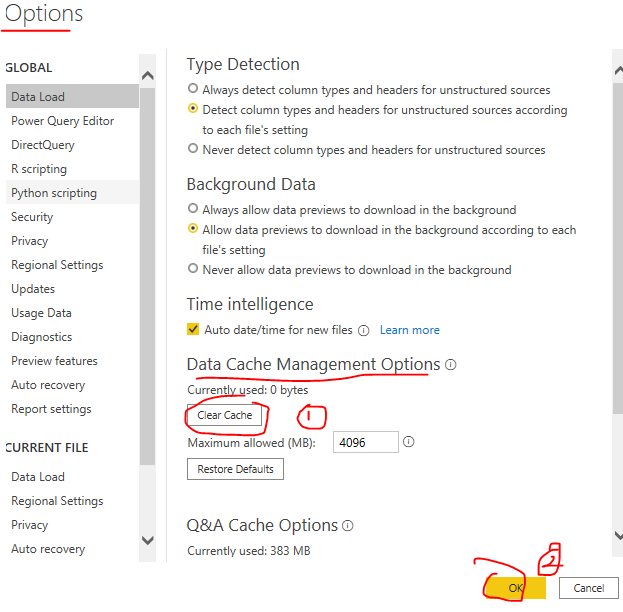This screenshot has height=612, width=623.
Task: Click the Time intelligence heading
Action: 250,304
